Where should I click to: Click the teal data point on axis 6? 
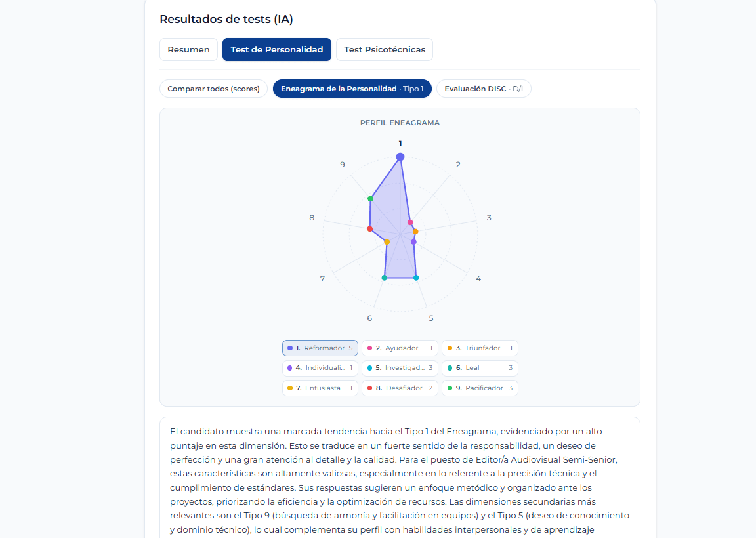tap(385, 278)
